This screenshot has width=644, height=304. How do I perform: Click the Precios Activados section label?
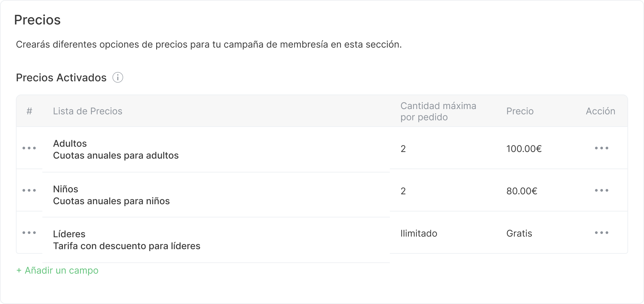tap(61, 77)
